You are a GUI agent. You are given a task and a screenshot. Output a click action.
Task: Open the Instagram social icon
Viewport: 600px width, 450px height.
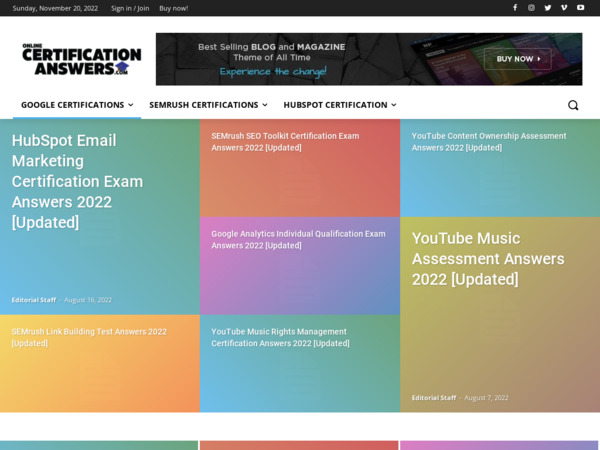click(531, 8)
